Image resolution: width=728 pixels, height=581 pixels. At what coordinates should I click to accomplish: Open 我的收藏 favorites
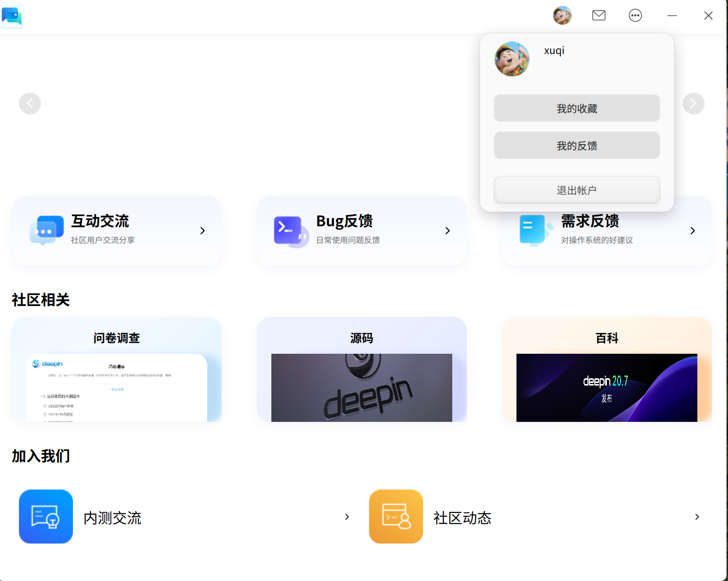pos(577,108)
